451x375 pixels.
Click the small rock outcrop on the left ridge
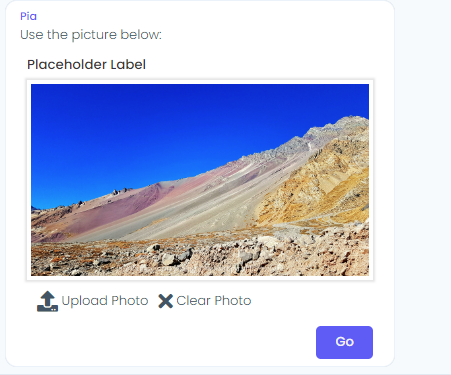pos(120,191)
